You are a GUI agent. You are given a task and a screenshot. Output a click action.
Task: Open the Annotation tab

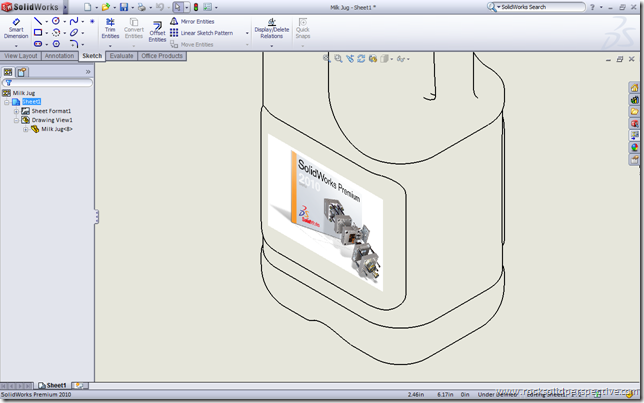59,56
